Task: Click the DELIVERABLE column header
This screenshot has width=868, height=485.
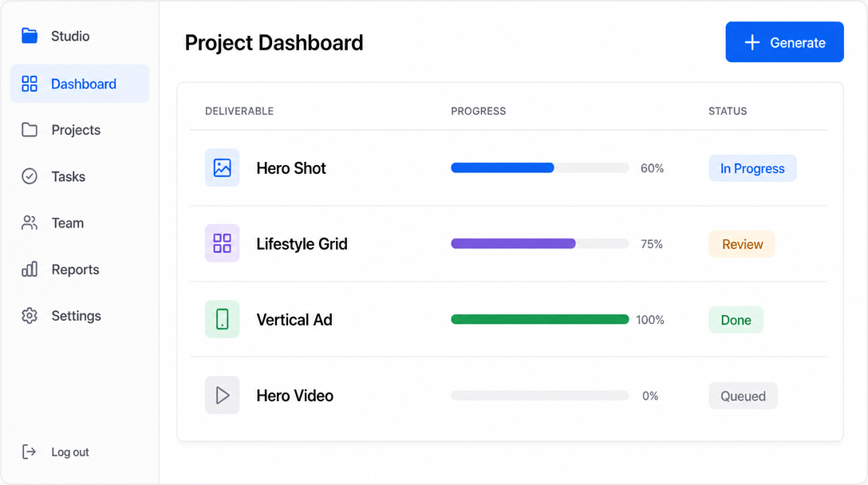Action: point(239,112)
